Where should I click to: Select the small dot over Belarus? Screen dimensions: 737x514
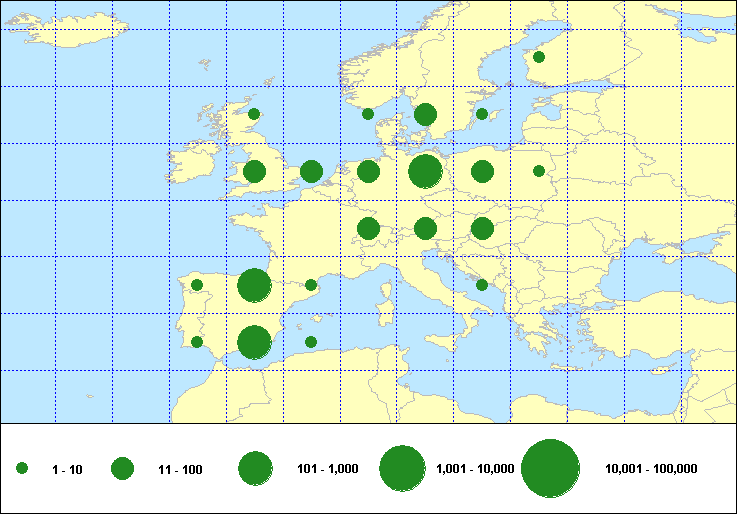539,171
